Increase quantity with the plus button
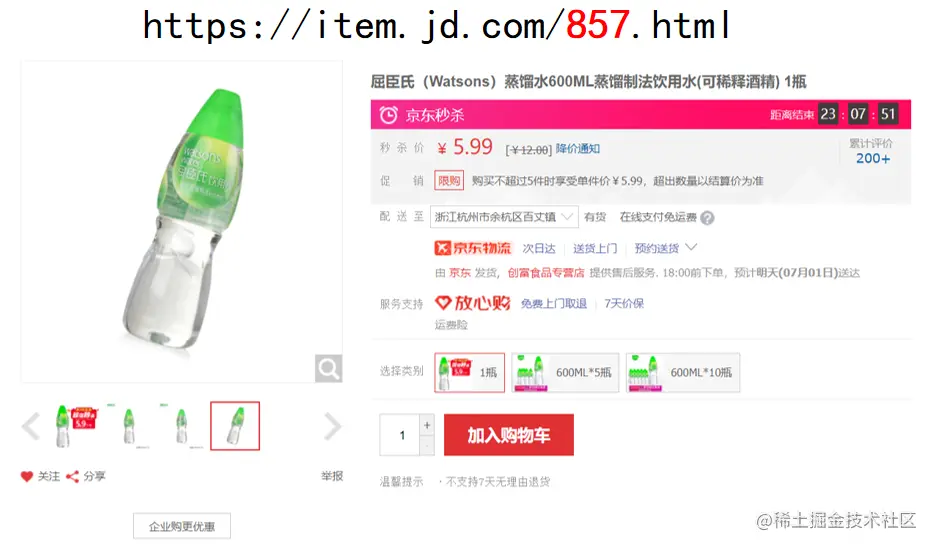The width and height of the screenshot is (934, 548). [x=427, y=425]
